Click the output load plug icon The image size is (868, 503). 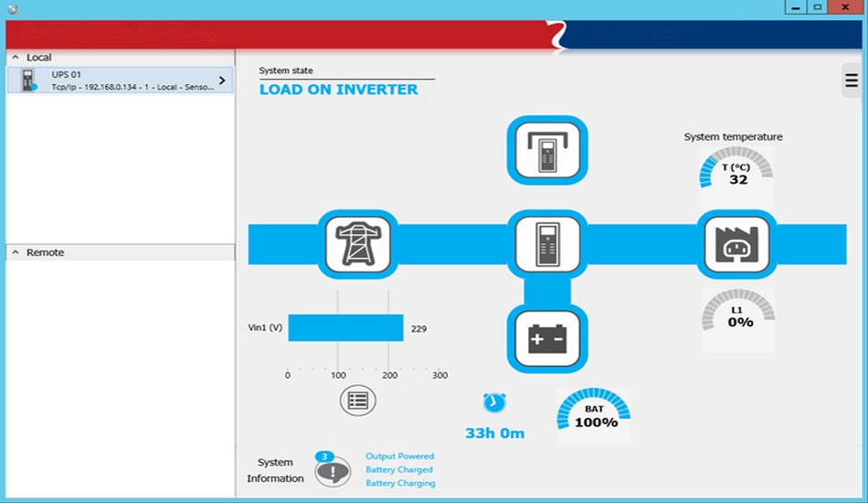coord(736,244)
